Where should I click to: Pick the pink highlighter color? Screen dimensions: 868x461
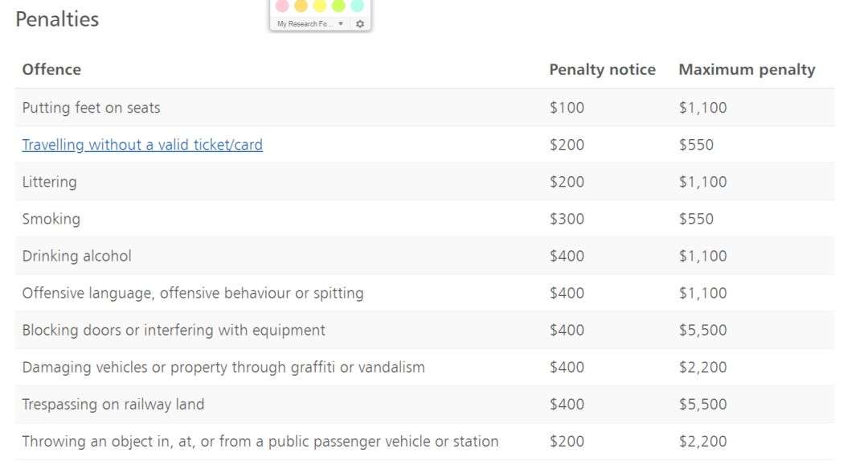coord(282,6)
